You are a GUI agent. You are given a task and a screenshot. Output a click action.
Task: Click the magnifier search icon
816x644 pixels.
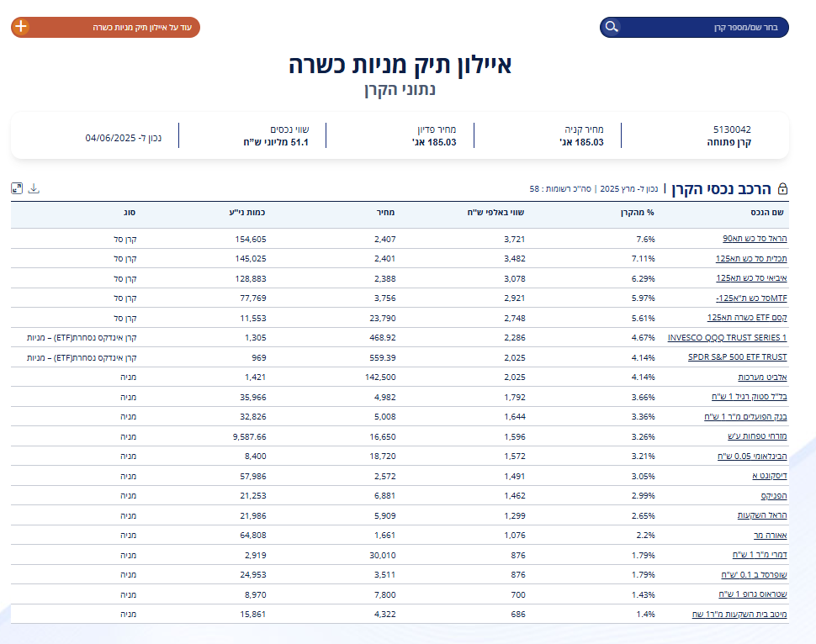(612, 28)
